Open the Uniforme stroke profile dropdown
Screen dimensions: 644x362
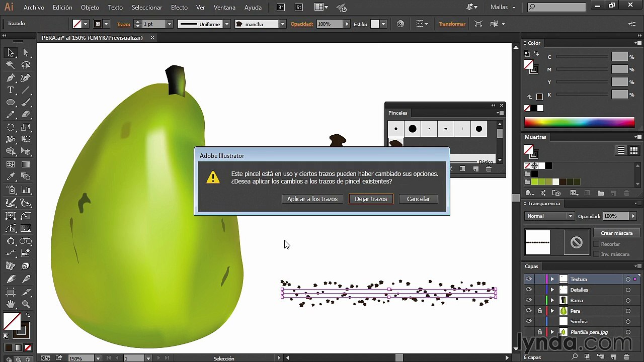227,24
